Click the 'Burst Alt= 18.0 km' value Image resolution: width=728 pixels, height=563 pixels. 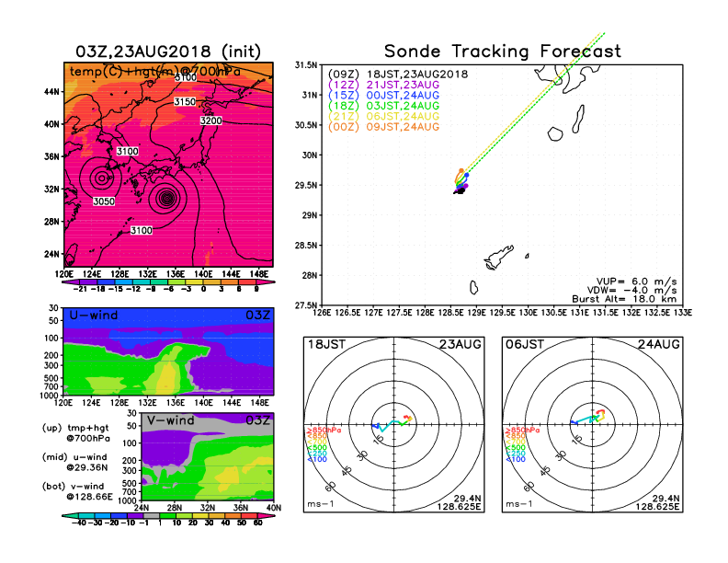[624, 299]
